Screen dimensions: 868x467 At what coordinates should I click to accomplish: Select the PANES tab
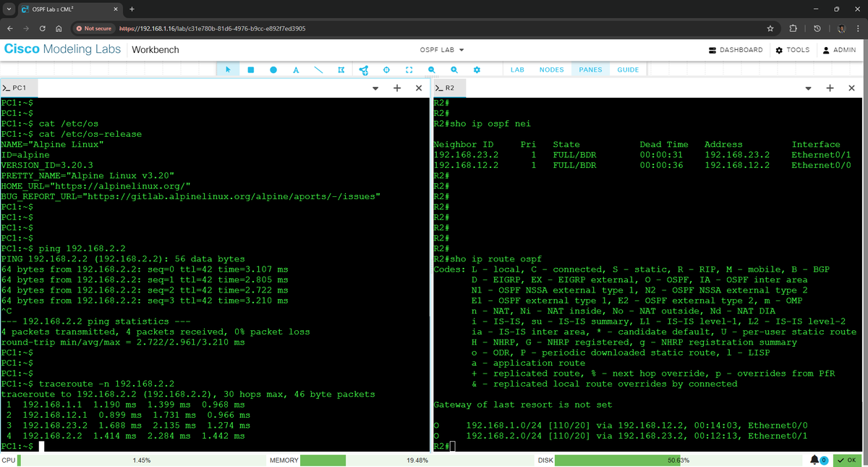point(590,70)
